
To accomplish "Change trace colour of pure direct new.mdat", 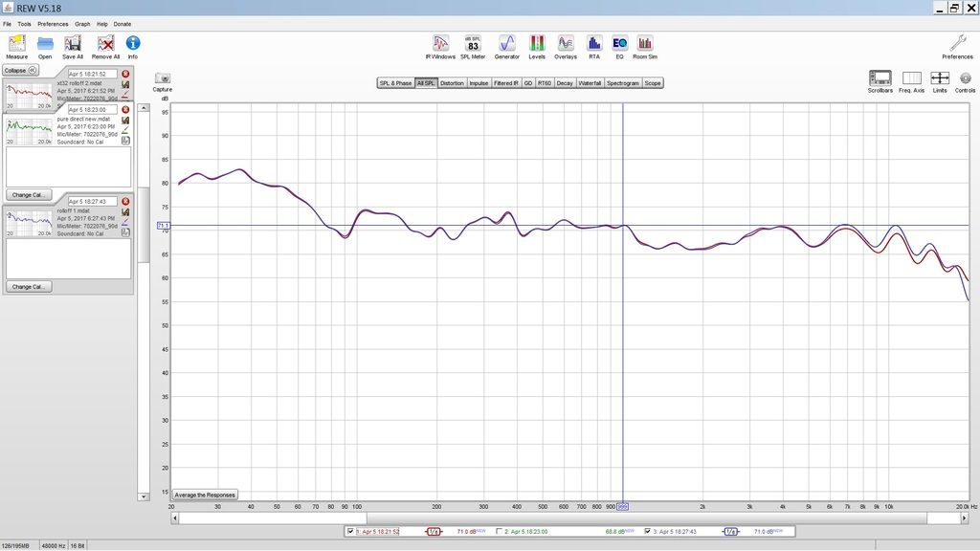I will [125, 130].
